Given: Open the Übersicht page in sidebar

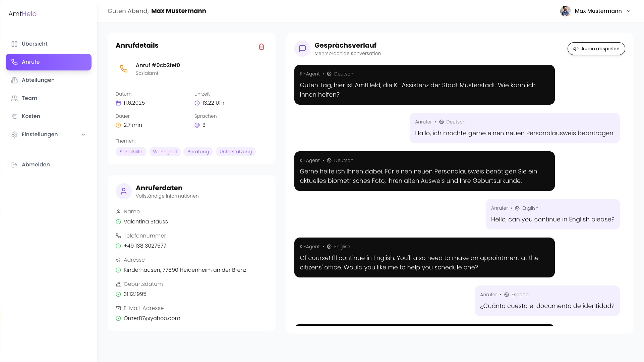Looking at the screenshot, I should pyautogui.click(x=35, y=44).
